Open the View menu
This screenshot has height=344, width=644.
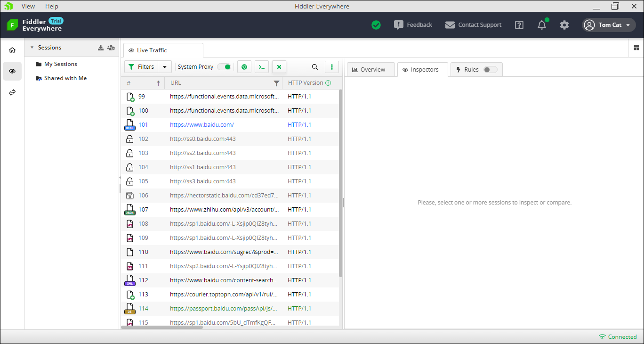(x=28, y=6)
